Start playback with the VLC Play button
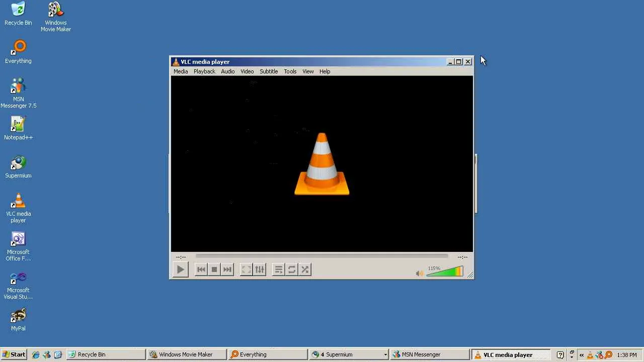This screenshot has width=644, height=362. (x=180, y=269)
